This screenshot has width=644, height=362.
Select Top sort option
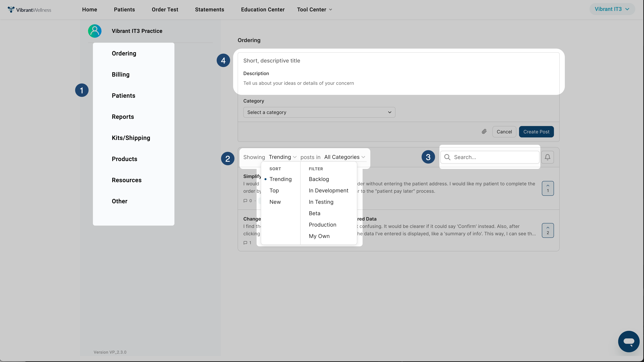274,190
